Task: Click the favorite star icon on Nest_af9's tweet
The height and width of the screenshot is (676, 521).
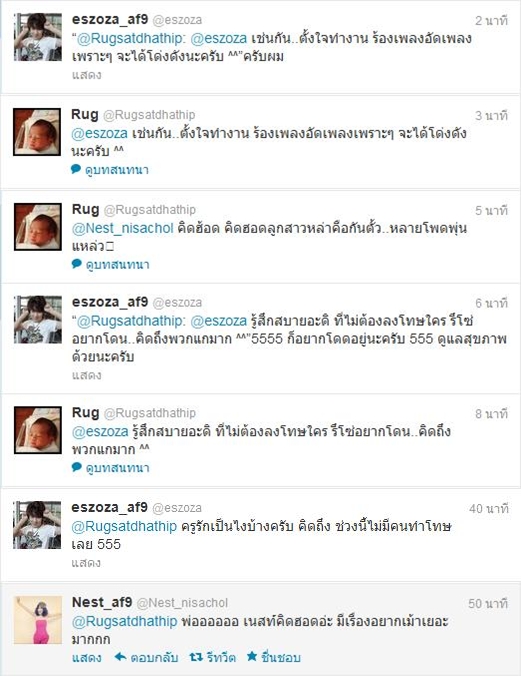Action: 252,656
